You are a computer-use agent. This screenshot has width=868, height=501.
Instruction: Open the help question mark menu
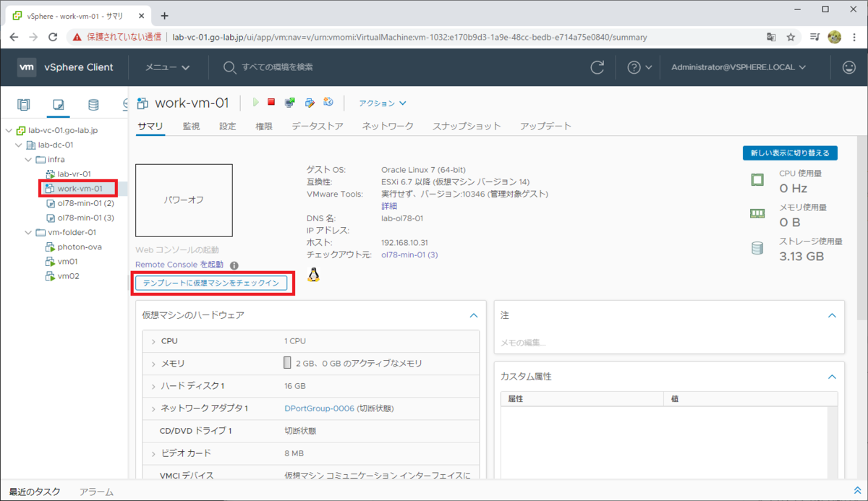tap(639, 67)
